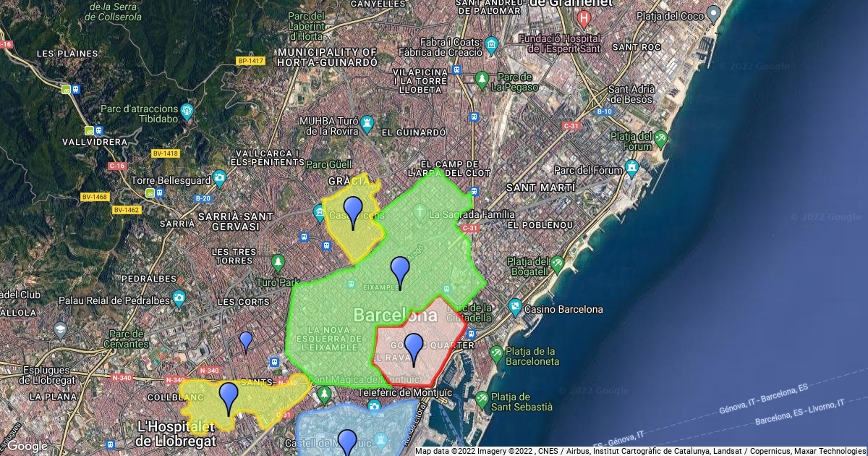Click the blue pin in Gràcia
This screenshot has height=456, width=868.
click(353, 210)
